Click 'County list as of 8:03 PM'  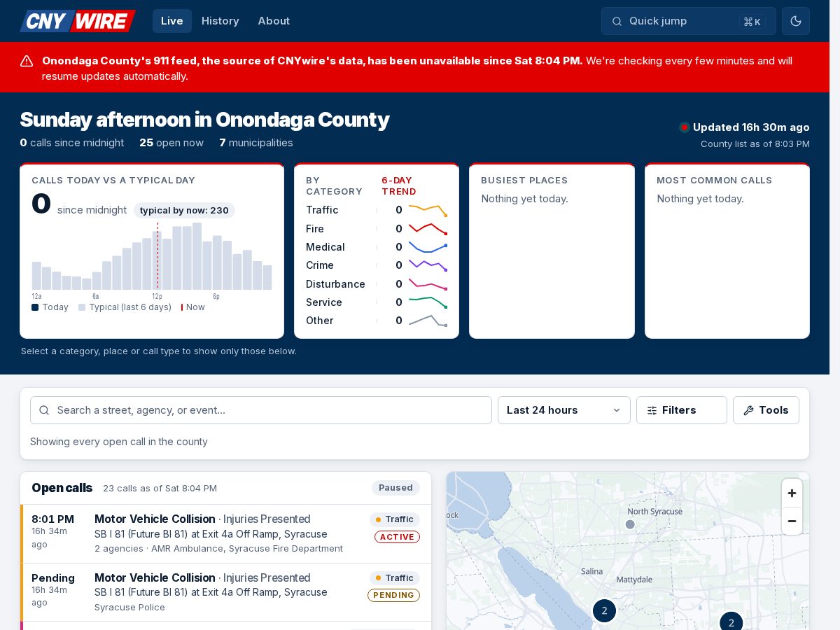click(x=755, y=144)
